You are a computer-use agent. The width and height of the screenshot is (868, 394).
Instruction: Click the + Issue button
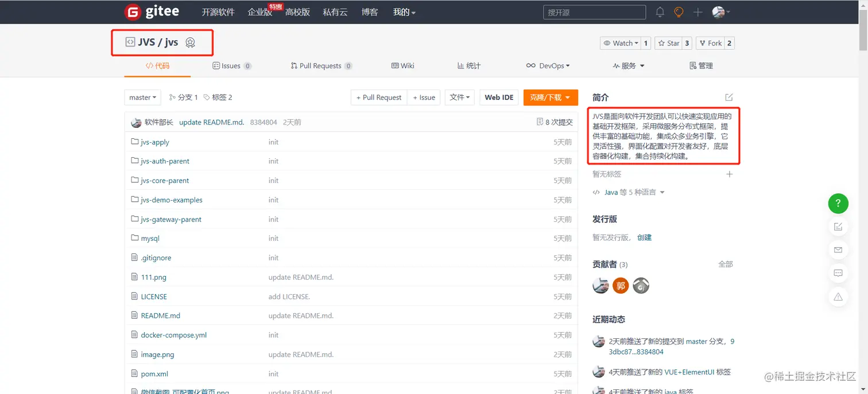click(424, 97)
